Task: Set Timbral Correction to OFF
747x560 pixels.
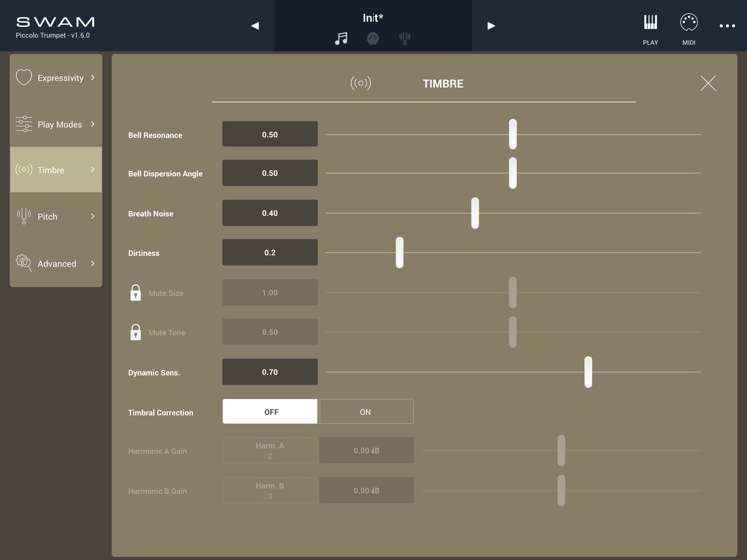Action: tap(270, 412)
